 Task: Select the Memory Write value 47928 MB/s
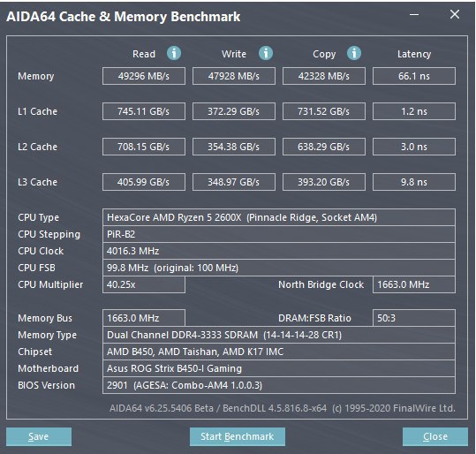tap(234, 76)
